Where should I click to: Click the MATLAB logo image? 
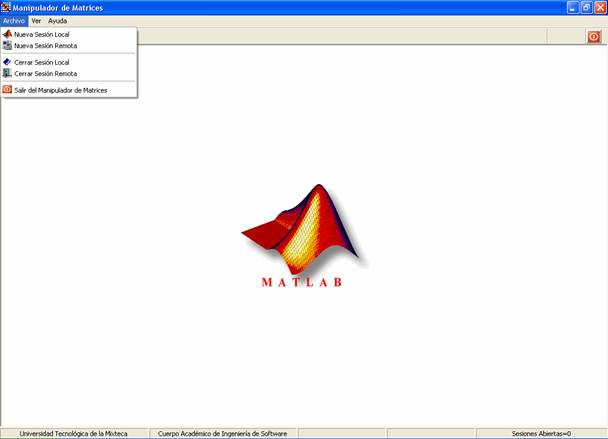302,236
